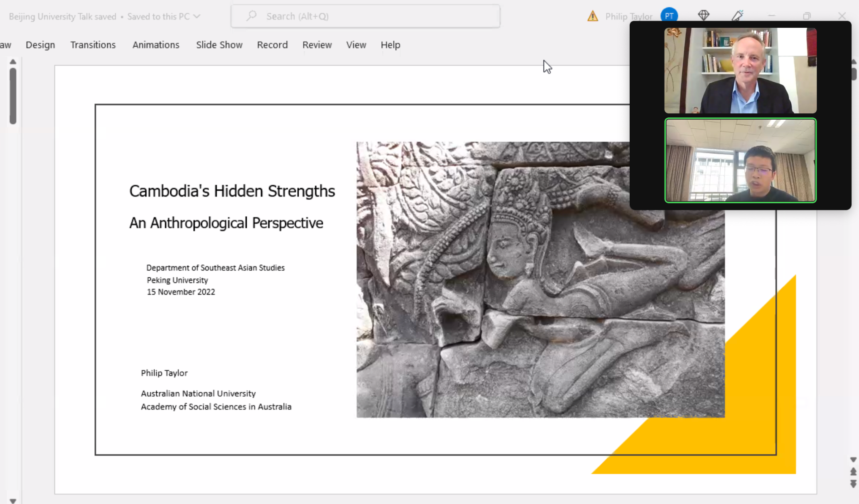Click the left pane vertical scrollbar thumb

(13, 95)
